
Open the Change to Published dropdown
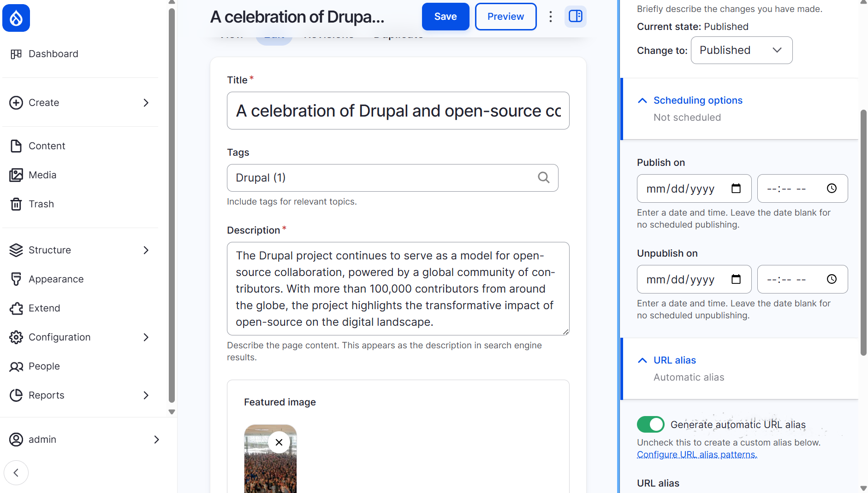coord(741,50)
